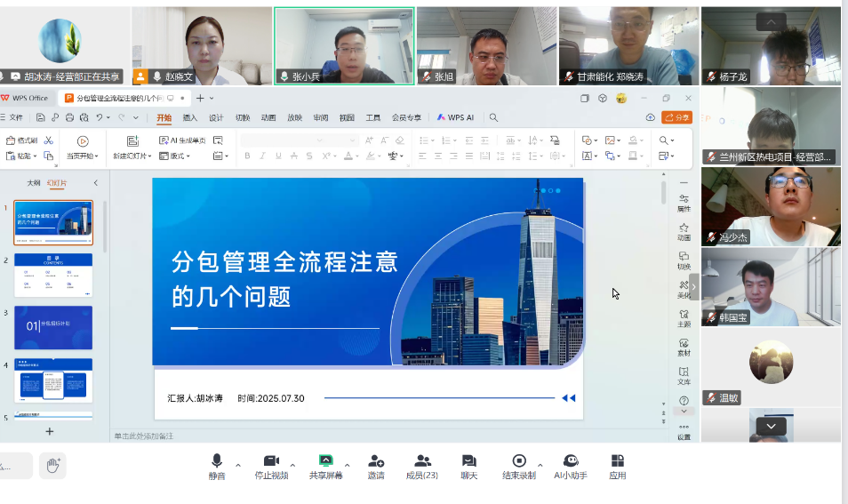The image size is (848, 504).
Task: Open 动画 animation pane in sidebar
Action: [684, 231]
